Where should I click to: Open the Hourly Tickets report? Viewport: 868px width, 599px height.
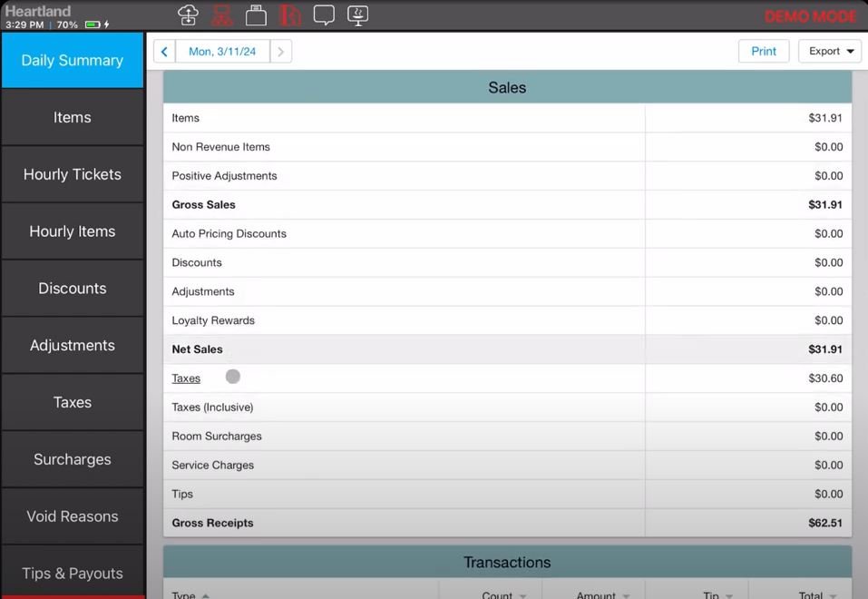[73, 174]
